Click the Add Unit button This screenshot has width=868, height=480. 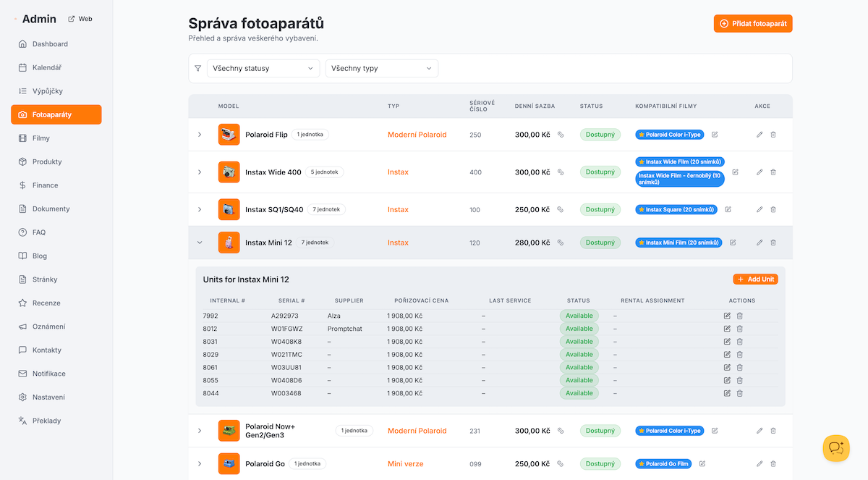point(755,279)
